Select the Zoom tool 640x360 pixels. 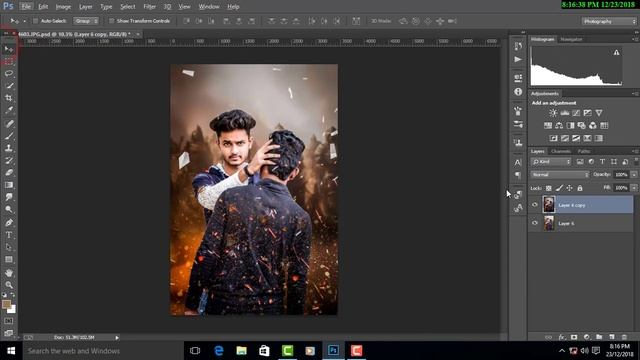pyautogui.click(x=9, y=285)
